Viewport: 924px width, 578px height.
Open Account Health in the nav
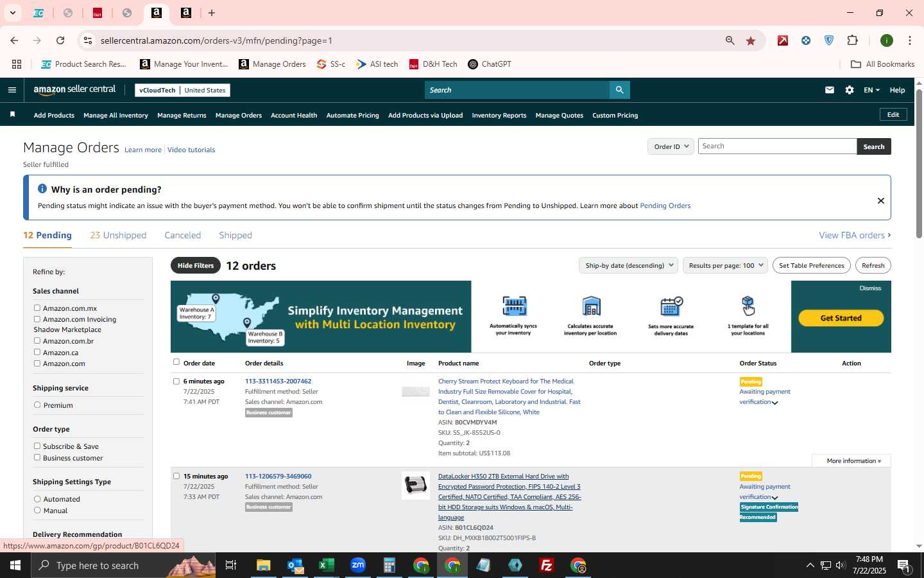(x=294, y=115)
